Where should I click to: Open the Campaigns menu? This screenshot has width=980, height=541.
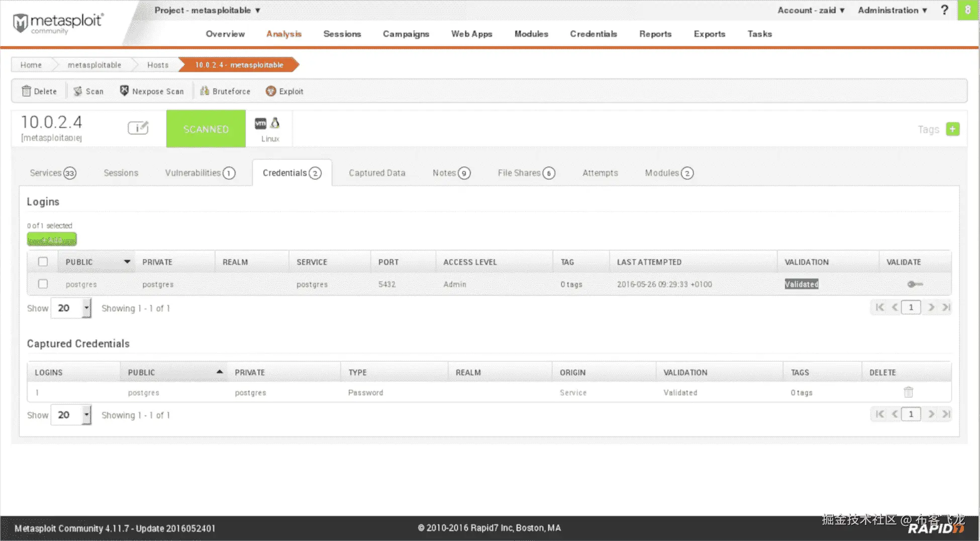(406, 34)
